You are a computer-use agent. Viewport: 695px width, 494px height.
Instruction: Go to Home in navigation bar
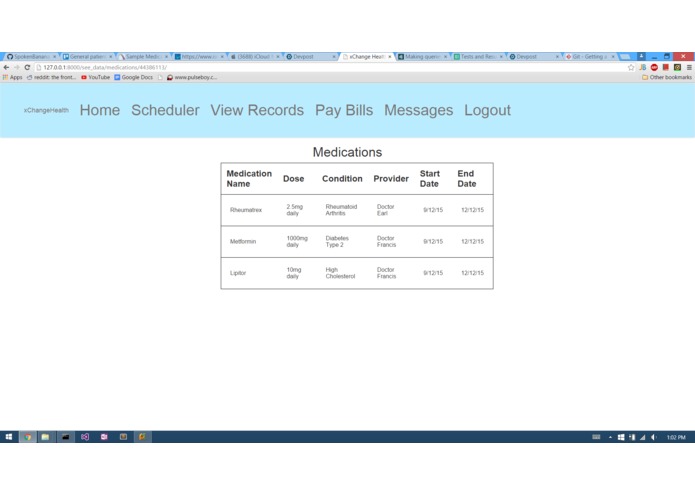(x=100, y=110)
